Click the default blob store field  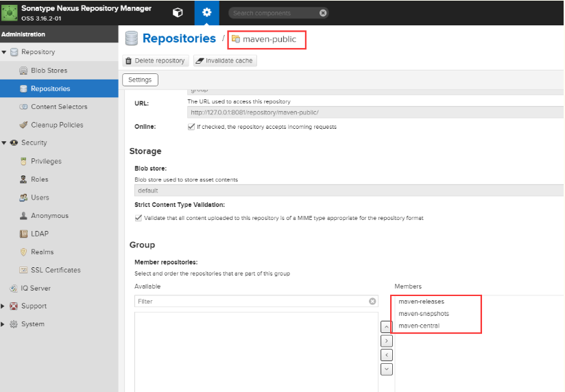349,191
